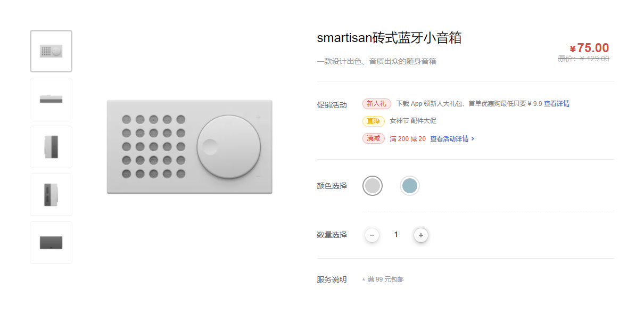644x330 pixels.
Task: Click the 满 99 元包邮 service note
Action: (x=385, y=279)
